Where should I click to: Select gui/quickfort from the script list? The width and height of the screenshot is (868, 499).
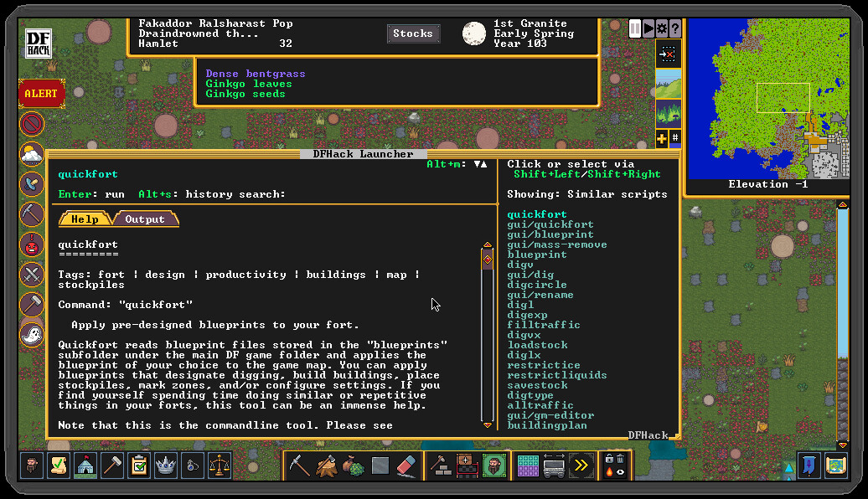pyautogui.click(x=550, y=224)
